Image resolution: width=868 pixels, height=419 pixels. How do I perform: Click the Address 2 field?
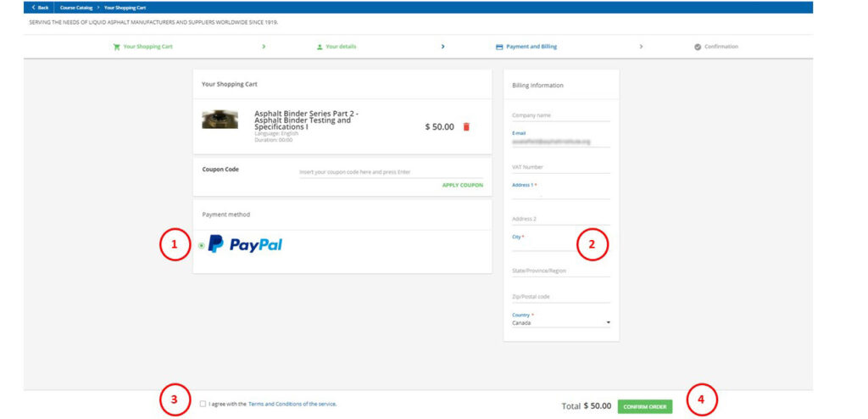pos(561,219)
